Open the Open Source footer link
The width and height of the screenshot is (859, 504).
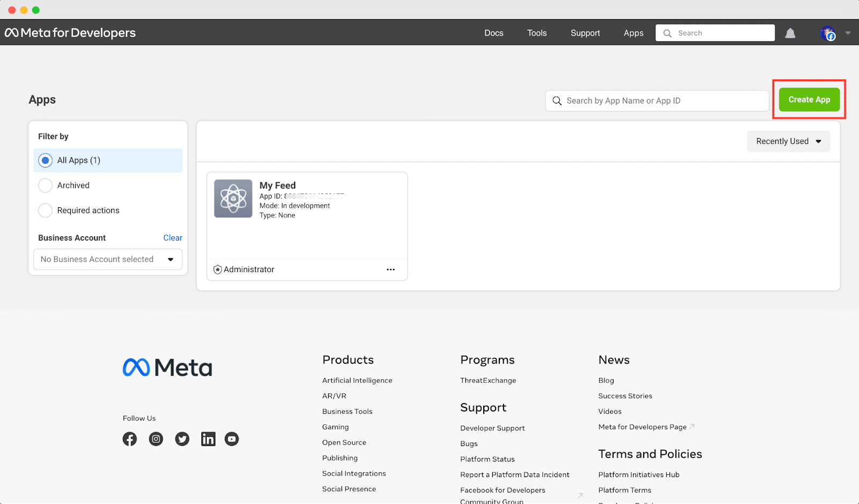(x=344, y=443)
